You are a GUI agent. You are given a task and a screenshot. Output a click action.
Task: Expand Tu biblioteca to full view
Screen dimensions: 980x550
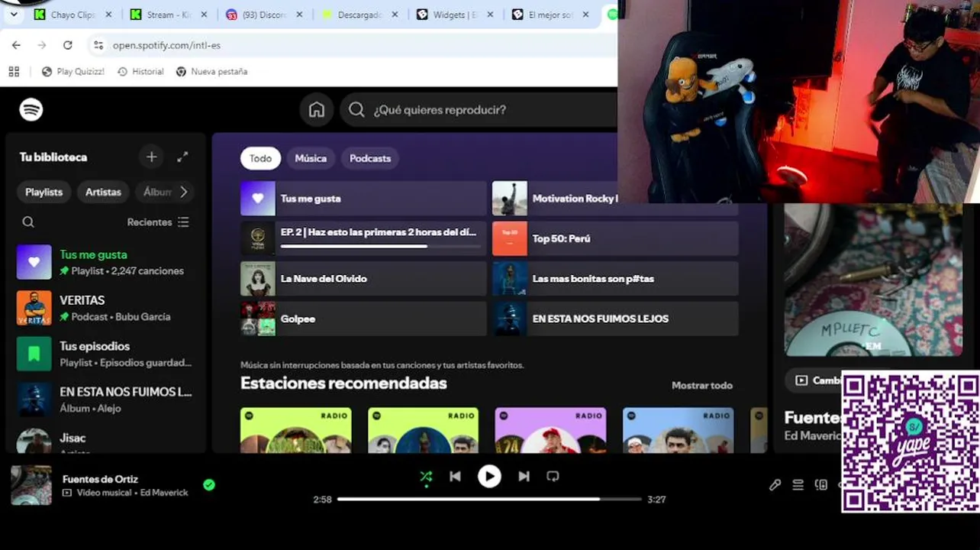pos(182,157)
